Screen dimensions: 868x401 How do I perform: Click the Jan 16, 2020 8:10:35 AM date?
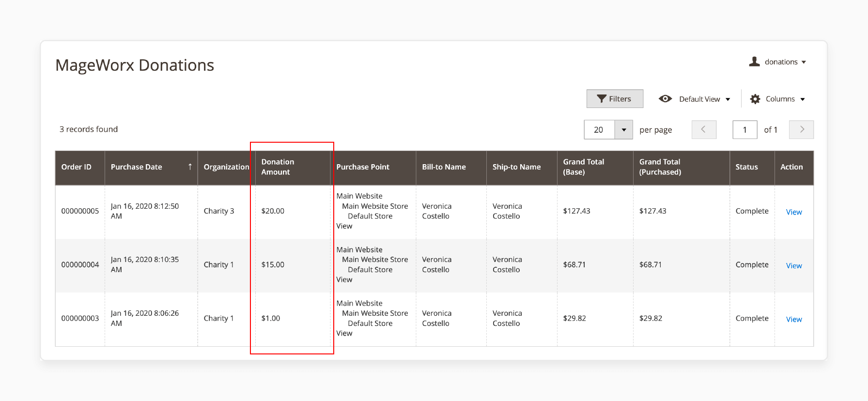pos(145,264)
